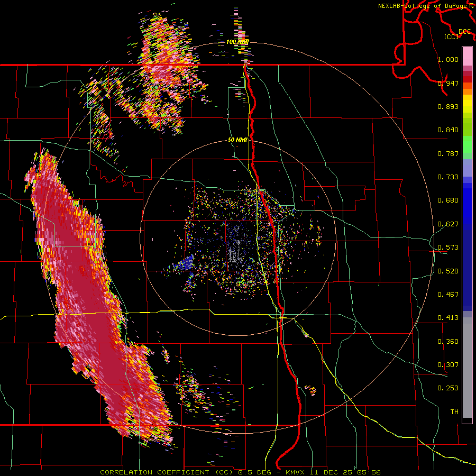Click the 0.307 legend label
The height and width of the screenshot is (476, 476).
point(448,365)
